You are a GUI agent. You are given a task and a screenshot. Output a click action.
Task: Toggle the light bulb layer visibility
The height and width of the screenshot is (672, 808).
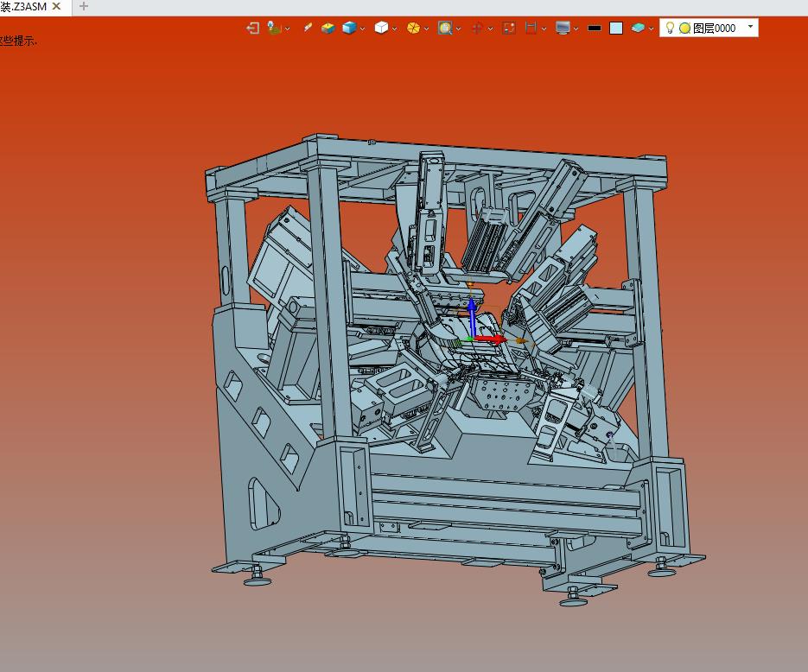tap(670, 28)
